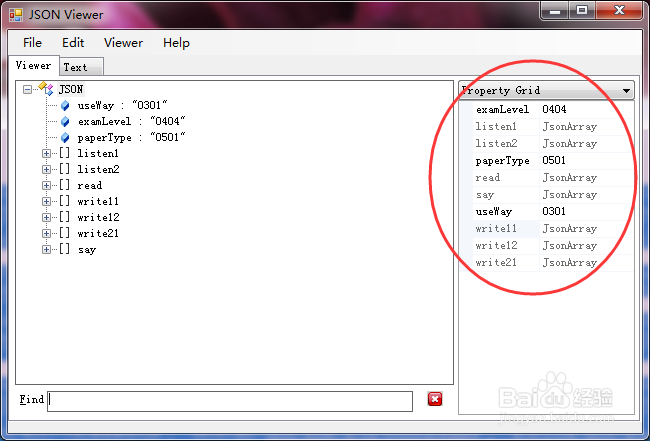Click the array bracket icon beside read
This screenshot has width=650, height=441.
[x=64, y=185]
